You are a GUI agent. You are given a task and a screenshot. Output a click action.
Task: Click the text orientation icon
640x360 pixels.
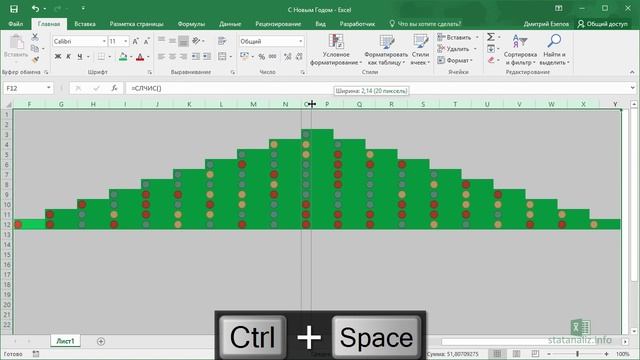tap(196, 41)
